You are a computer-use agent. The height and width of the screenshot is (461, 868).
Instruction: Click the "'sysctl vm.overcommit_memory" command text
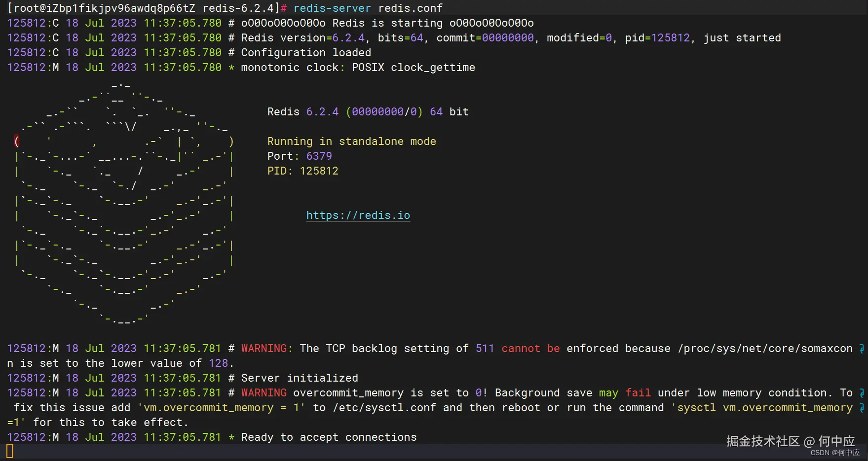pyautogui.click(x=762, y=408)
